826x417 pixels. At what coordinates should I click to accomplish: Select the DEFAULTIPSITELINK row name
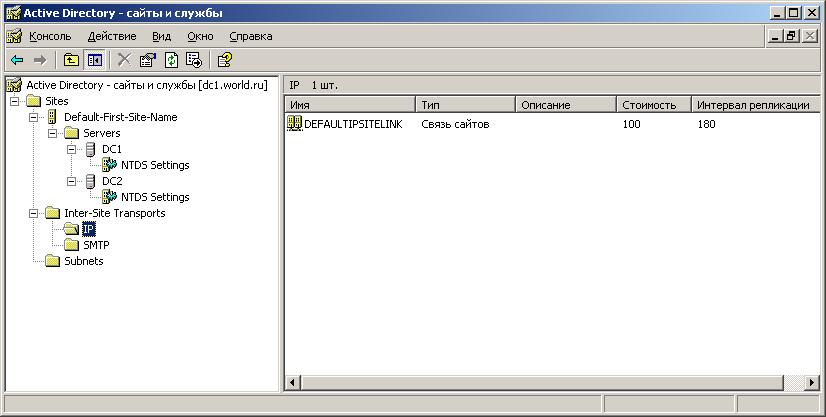[x=353, y=124]
